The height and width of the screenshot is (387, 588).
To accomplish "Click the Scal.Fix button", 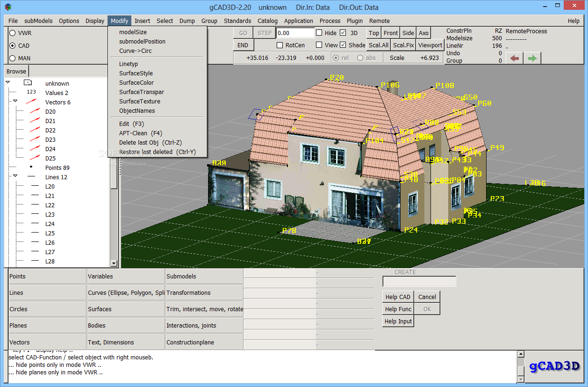I will (x=403, y=45).
